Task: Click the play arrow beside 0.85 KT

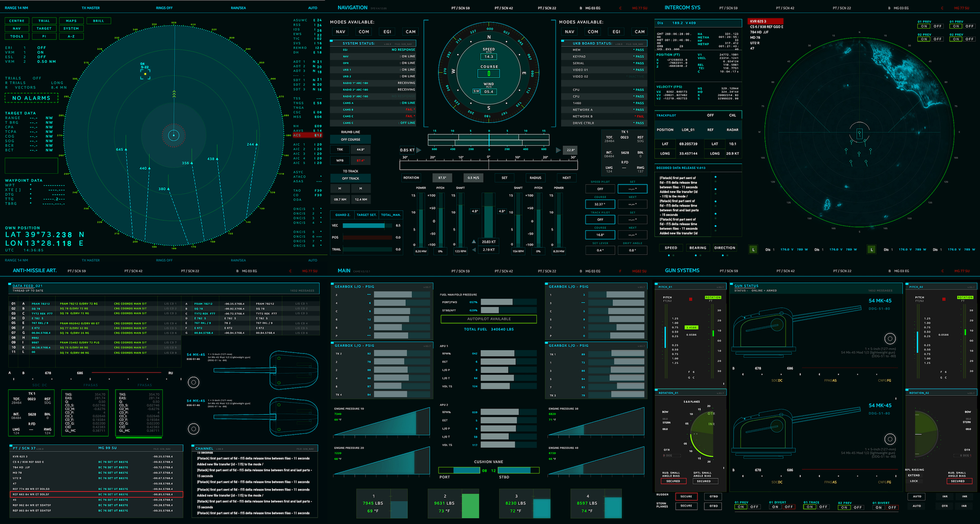Action: point(419,150)
